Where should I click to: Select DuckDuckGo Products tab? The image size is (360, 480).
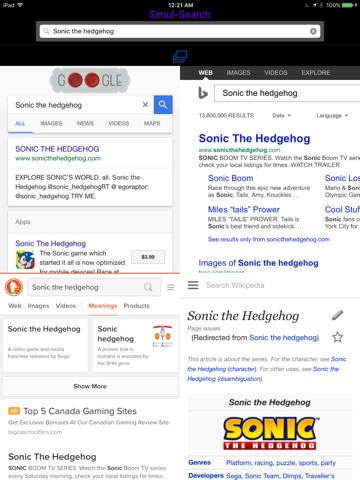tap(137, 306)
